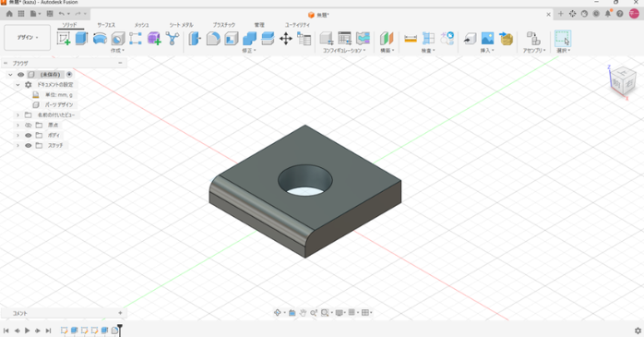Activate the Select window tool icon

563,38
